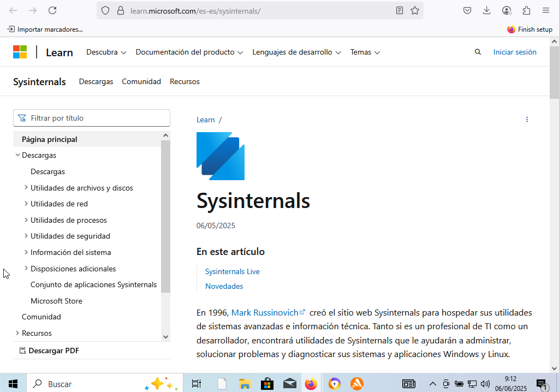Open the extensions puzzle icon

point(527,11)
